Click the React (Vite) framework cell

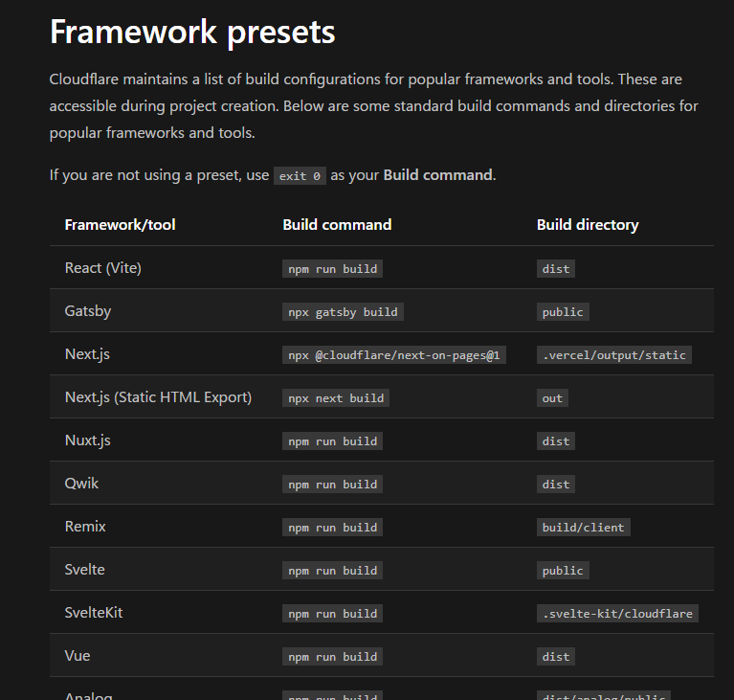pos(103,267)
